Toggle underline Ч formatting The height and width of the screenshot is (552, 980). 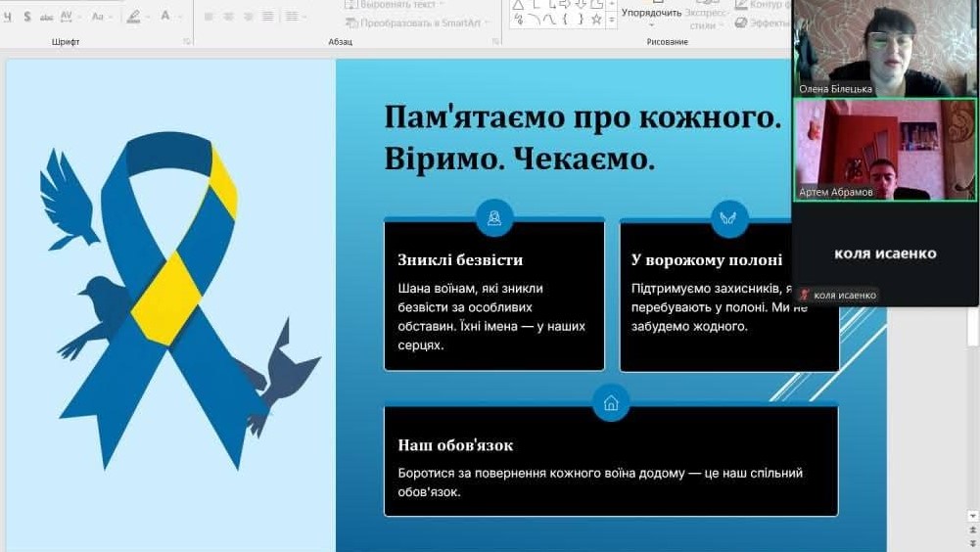pos(8,17)
